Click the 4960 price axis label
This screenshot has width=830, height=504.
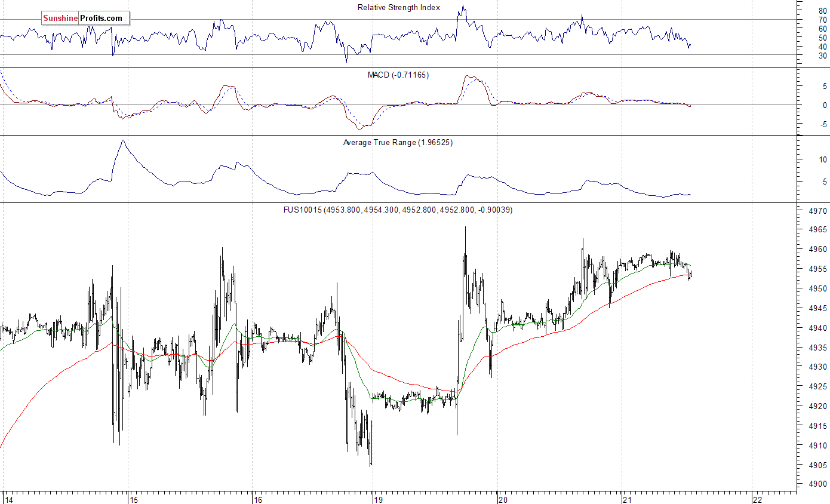click(x=819, y=250)
